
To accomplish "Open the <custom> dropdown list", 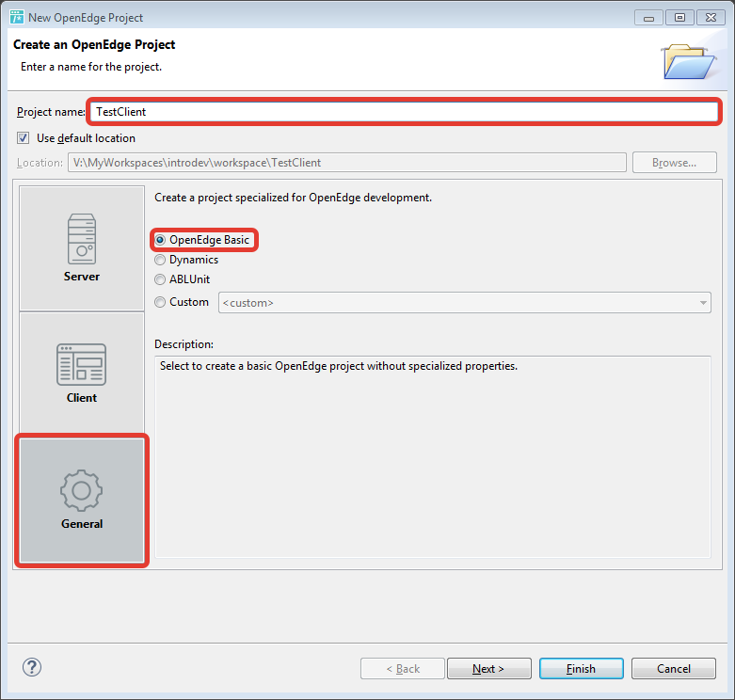I will (x=465, y=303).
